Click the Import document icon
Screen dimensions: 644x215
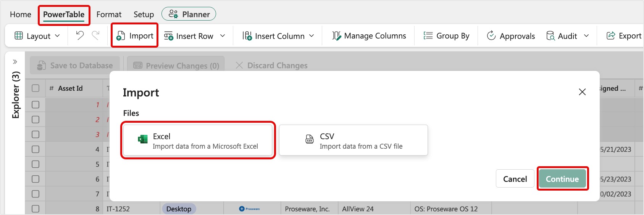[x=121, y=35]
